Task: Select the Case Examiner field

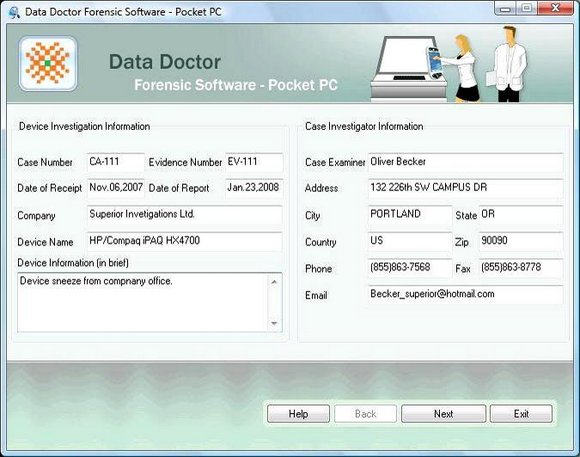Action: 465,162
